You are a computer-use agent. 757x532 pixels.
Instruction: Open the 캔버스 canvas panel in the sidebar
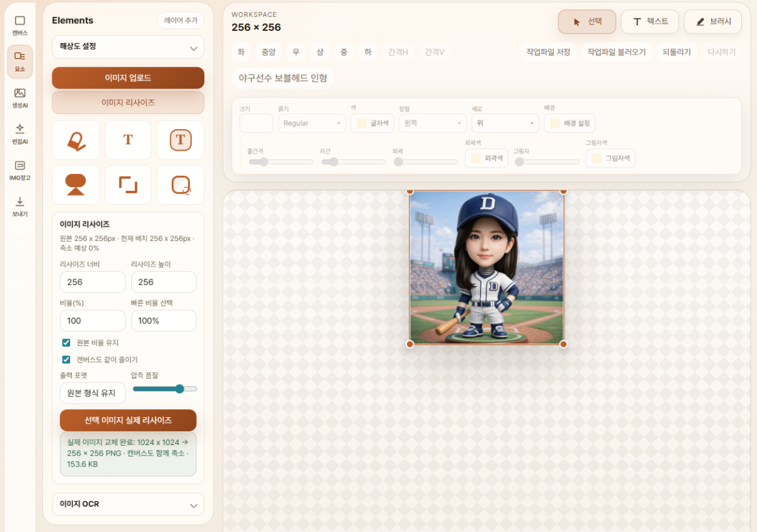pos(20,25)
